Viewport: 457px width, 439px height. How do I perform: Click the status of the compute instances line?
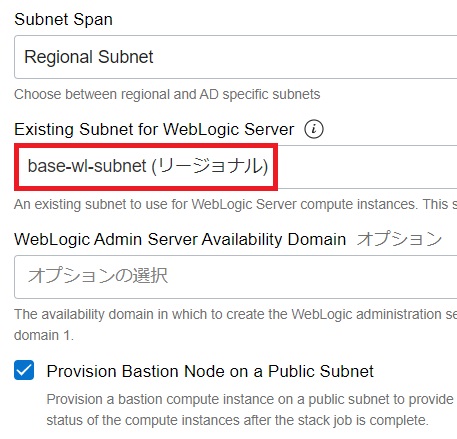[237, 420]
